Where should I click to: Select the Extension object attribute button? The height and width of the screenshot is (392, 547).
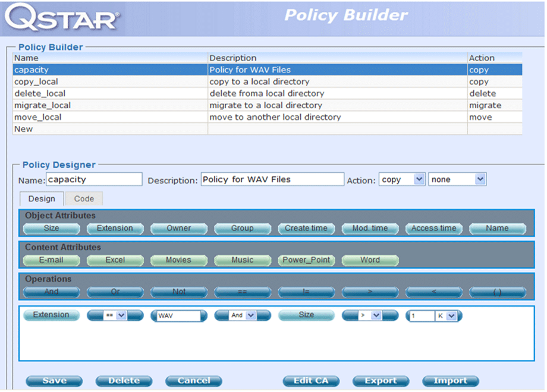point(115,228)
